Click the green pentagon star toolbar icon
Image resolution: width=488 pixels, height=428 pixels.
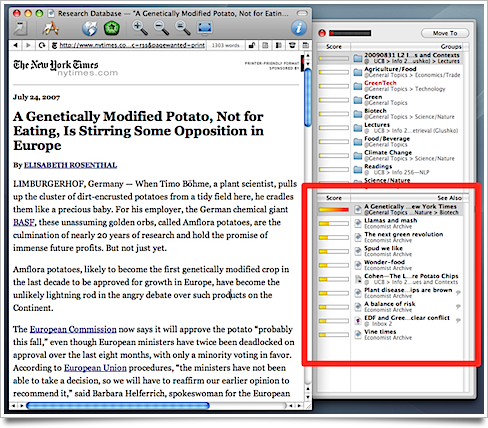pyautogui.click(x=112, y=28)
